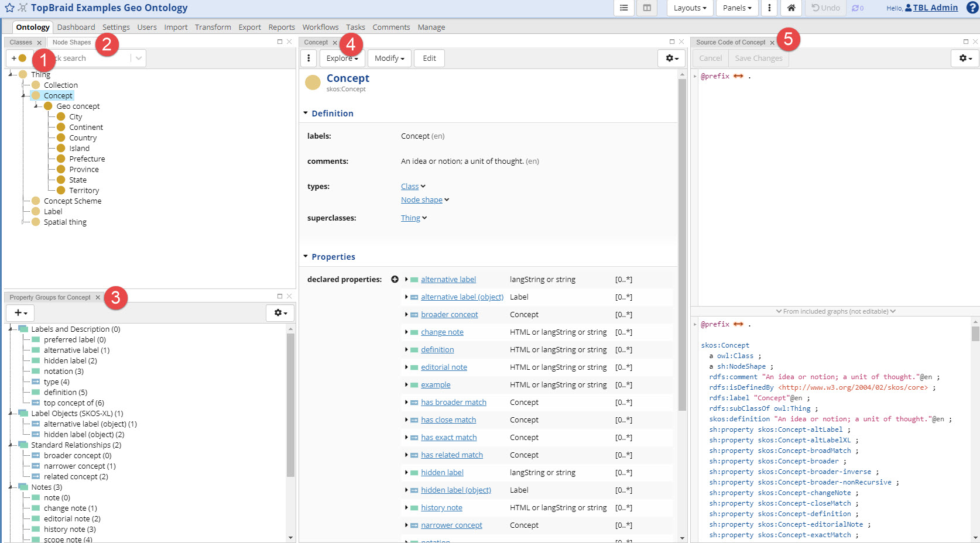Open the broader concept property link
Image resolution: width=980 pixels, height=543 pixels.
(449, 314)
